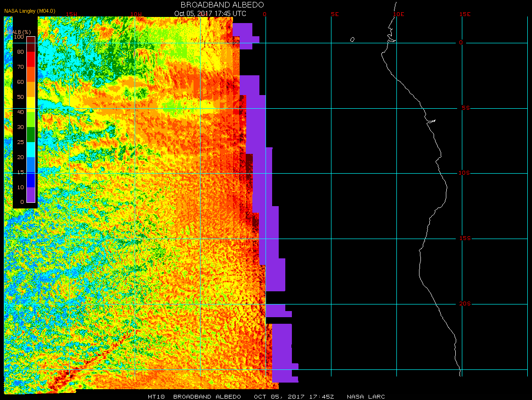Screen dimensions: 532x400
Task: Click the legend value 20
Action: (x=20, y=157)
